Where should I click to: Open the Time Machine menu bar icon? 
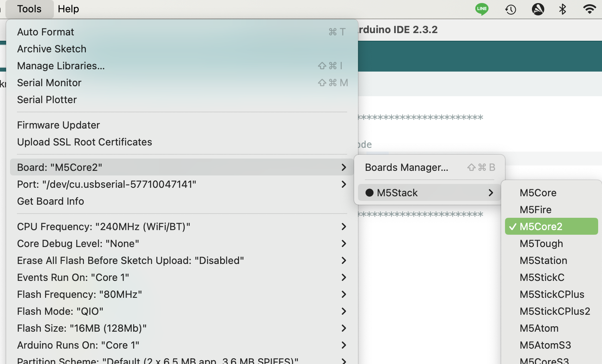(x=510, y=9)
